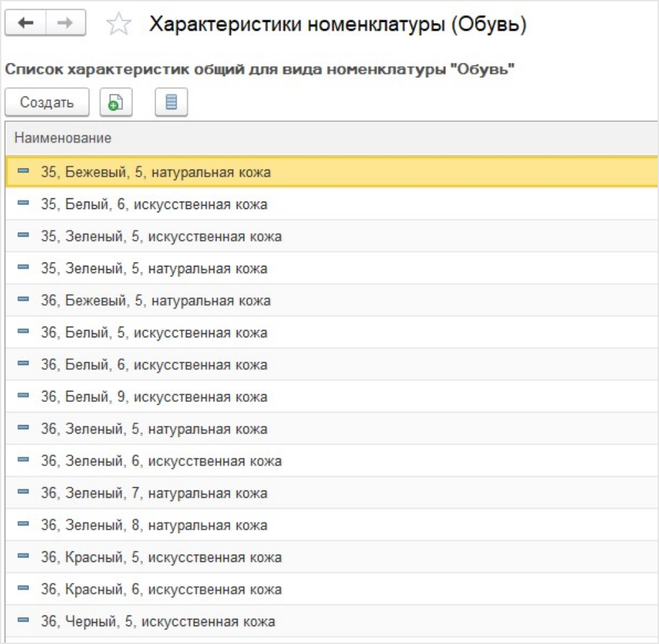659x644 pixels.
Task: Select row 35, Белый, 6, искусственная кожа
Action: [x=154, y=204]
